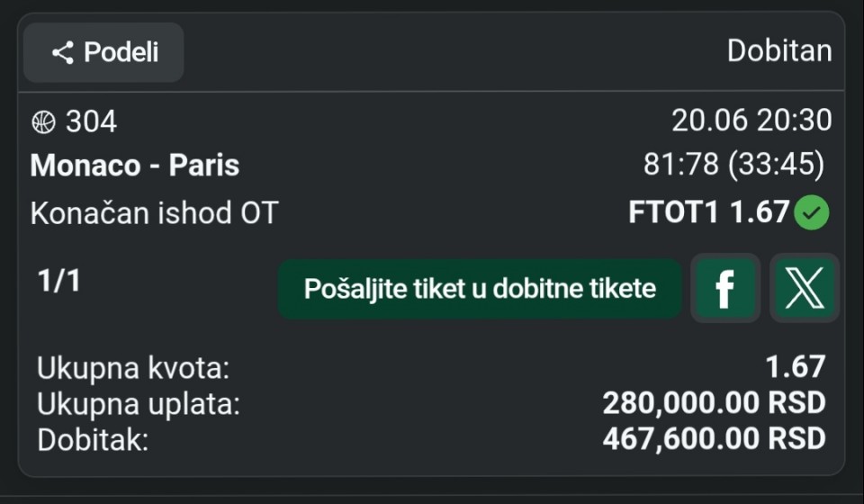Click the Ukupna uplata amount 280,000.00 RSD
This screenshot has height=504, width=864.
pyautogui.click(x=714, y=402)
